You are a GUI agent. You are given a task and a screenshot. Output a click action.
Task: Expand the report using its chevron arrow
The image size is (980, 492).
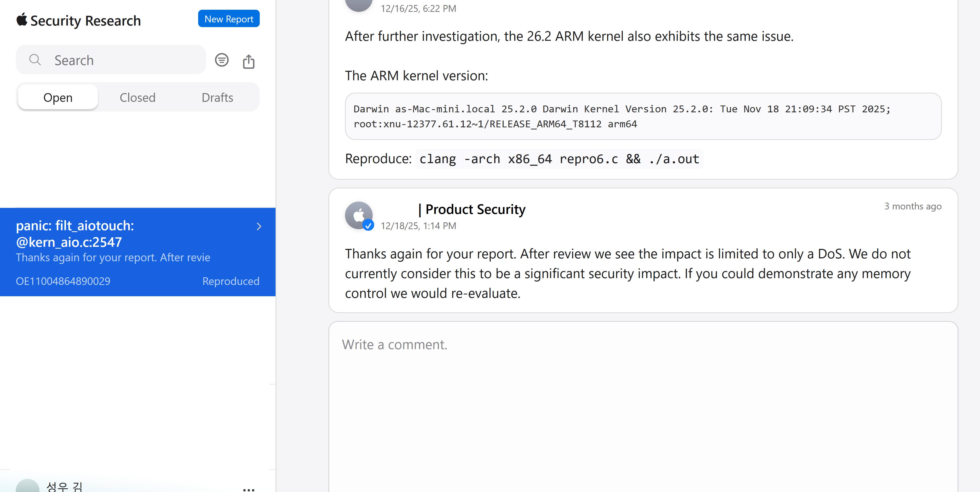click(259, 227)
